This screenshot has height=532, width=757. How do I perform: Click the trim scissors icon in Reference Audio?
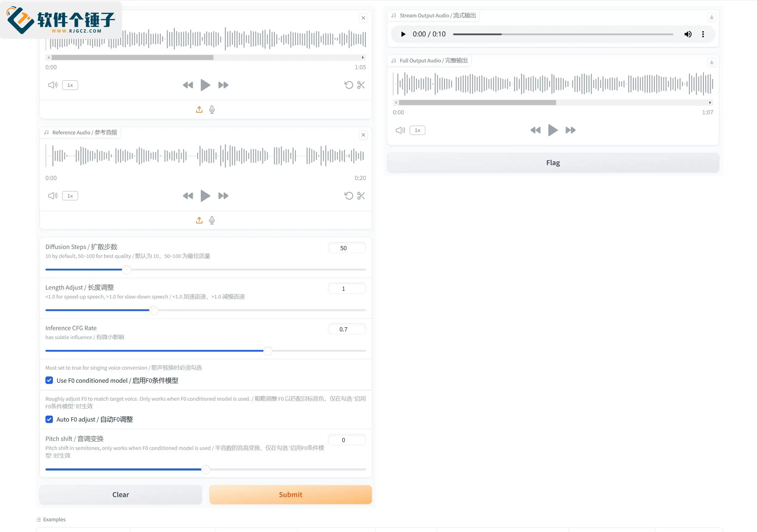(361, 196)
